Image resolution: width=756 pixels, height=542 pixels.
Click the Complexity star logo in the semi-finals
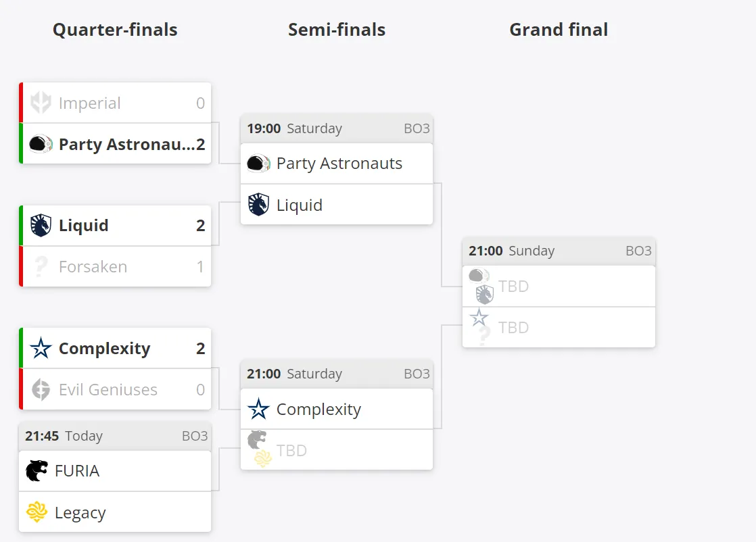258,409
